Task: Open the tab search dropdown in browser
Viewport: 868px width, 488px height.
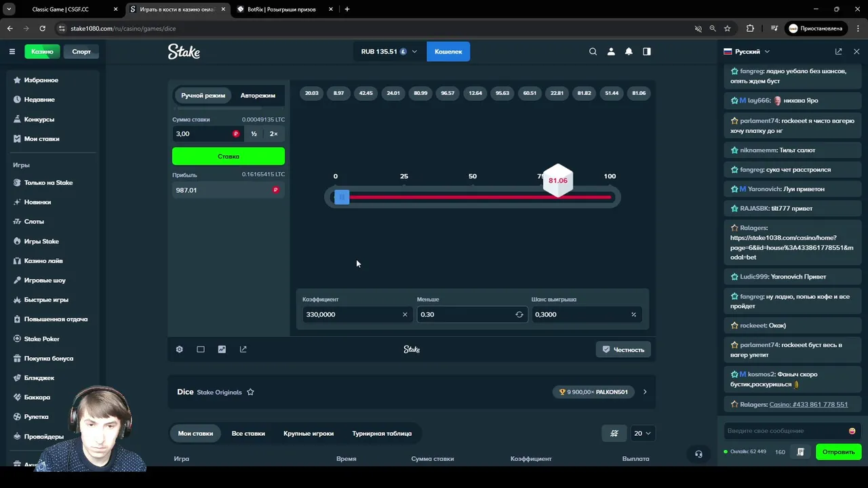Action: [x=9, y=9]
